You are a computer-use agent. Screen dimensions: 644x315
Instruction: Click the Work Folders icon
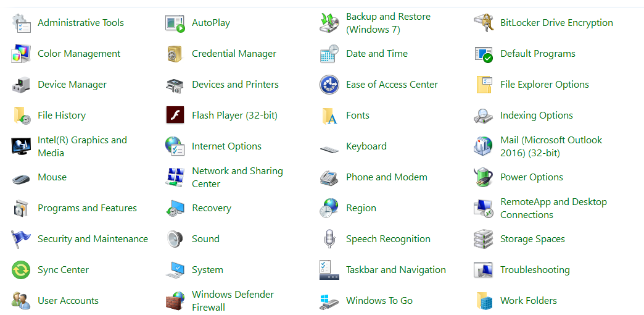(x=484, y=301)
